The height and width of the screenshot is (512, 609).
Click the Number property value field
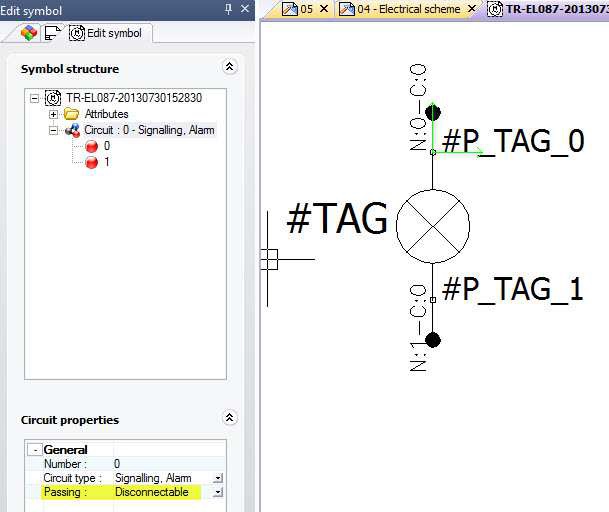tap(160, 464)
